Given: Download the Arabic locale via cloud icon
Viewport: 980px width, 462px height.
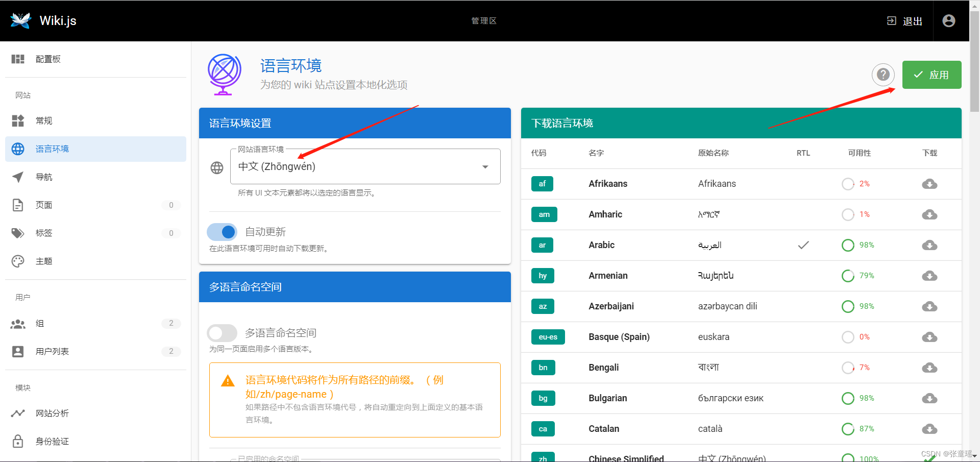Looking at the screenshot, I should [x=929, y=245].
